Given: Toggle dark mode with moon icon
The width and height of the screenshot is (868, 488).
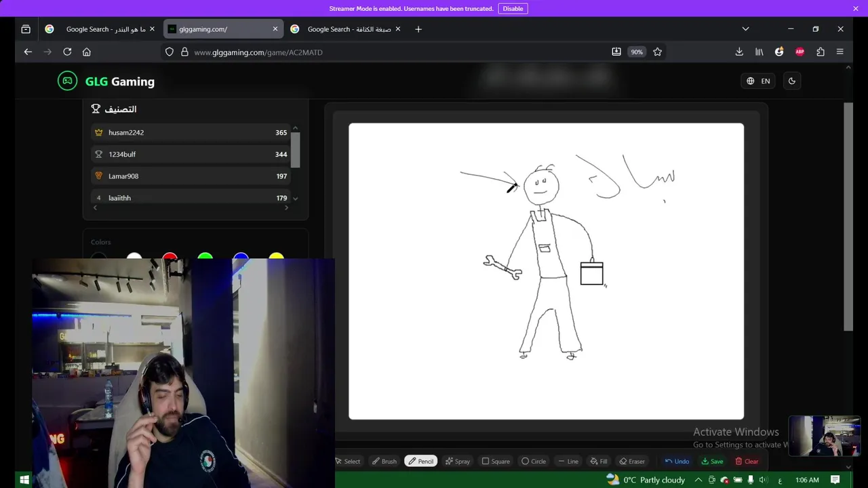Looking at the screenshot, I should (x=791, y=81).
